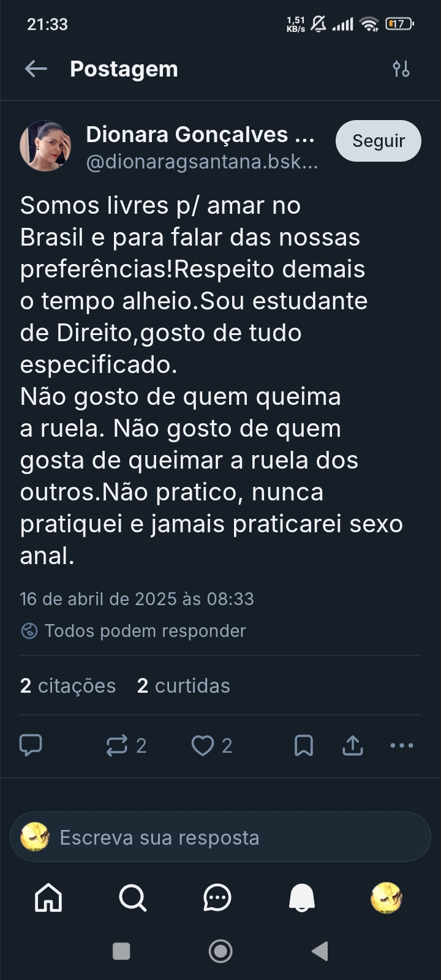Open the Chat messages tab

pos(217,899)
